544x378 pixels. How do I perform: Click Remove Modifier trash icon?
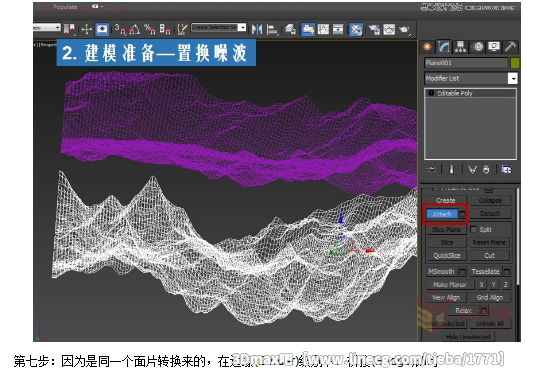(x=486, y=170)
